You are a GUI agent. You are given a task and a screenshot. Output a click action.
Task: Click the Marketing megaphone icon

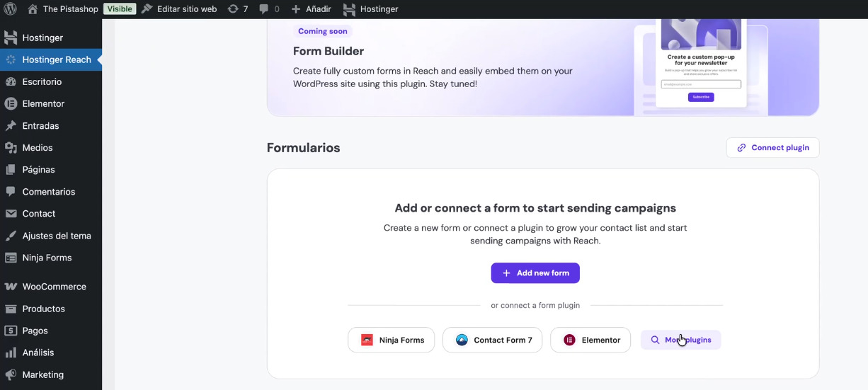pos(11,374)
